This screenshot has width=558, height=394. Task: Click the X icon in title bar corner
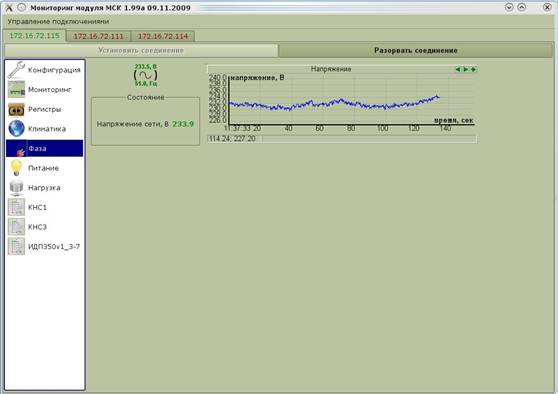click(x=9, y=7)
